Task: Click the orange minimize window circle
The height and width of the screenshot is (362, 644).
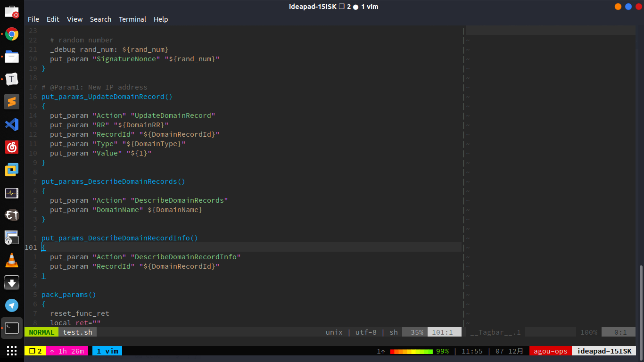Action: [618, 7]
